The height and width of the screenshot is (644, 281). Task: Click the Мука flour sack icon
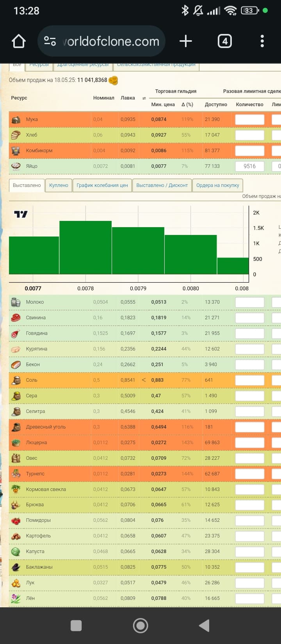click(16, 119)
